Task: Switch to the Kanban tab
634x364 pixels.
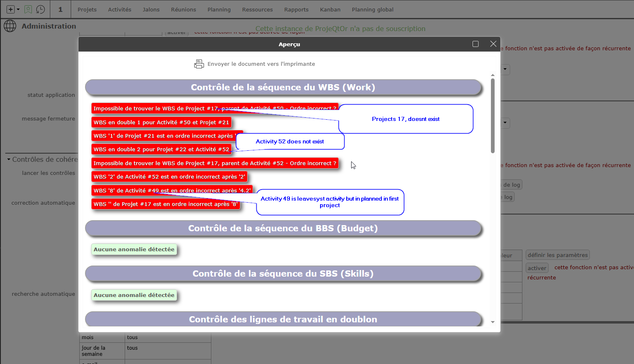Action: tap(330, 9)
